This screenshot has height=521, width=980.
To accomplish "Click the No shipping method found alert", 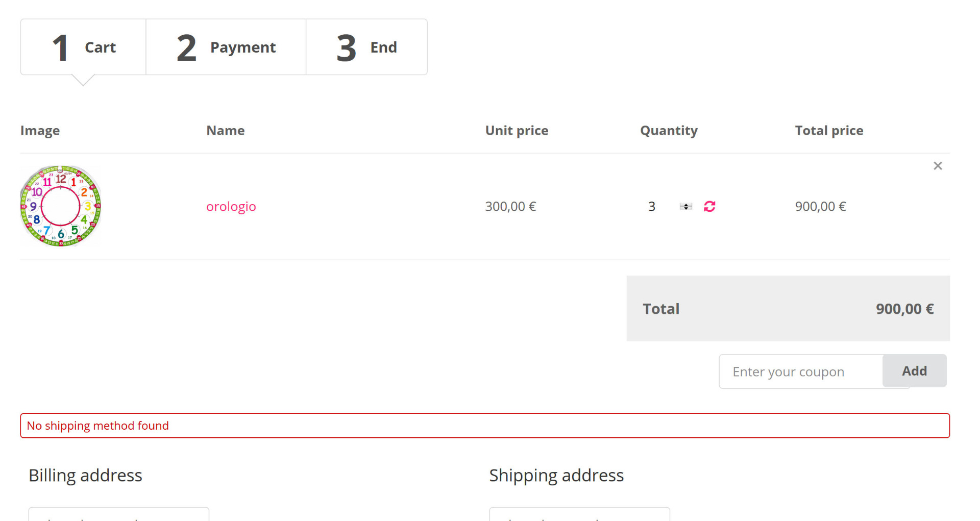I will 484,426.
